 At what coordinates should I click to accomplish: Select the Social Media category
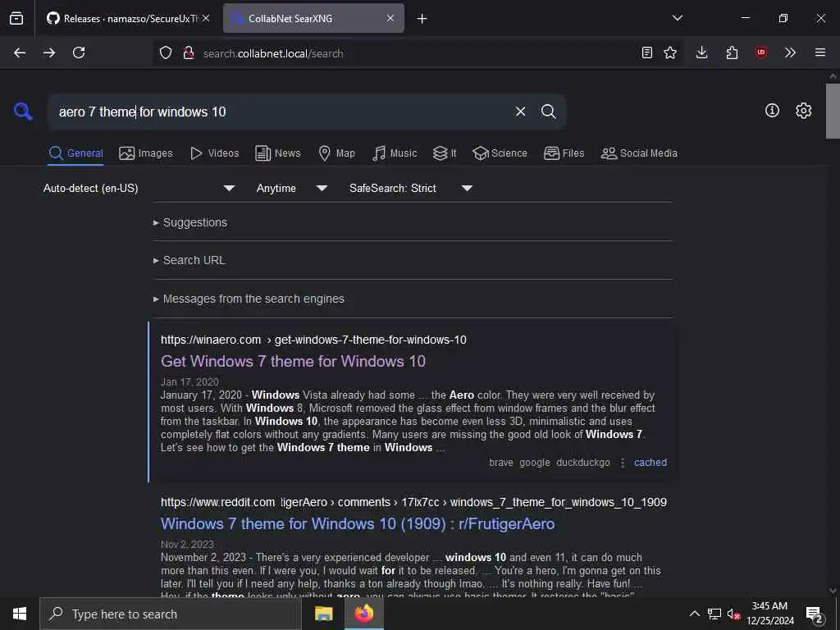[639, 153]
